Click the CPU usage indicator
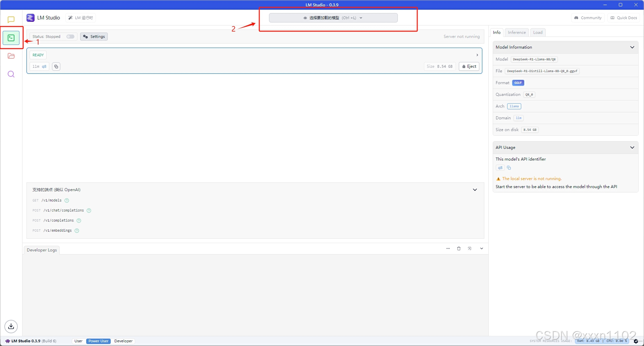 (x=616, y=341)
